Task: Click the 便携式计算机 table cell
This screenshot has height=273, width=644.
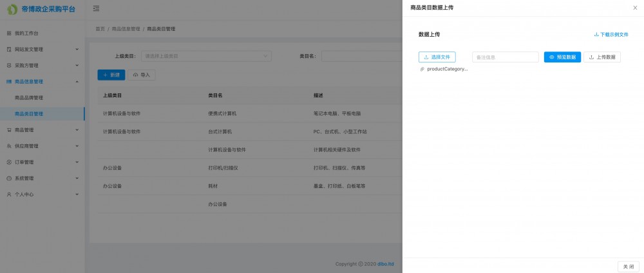Action: (222, 114)
